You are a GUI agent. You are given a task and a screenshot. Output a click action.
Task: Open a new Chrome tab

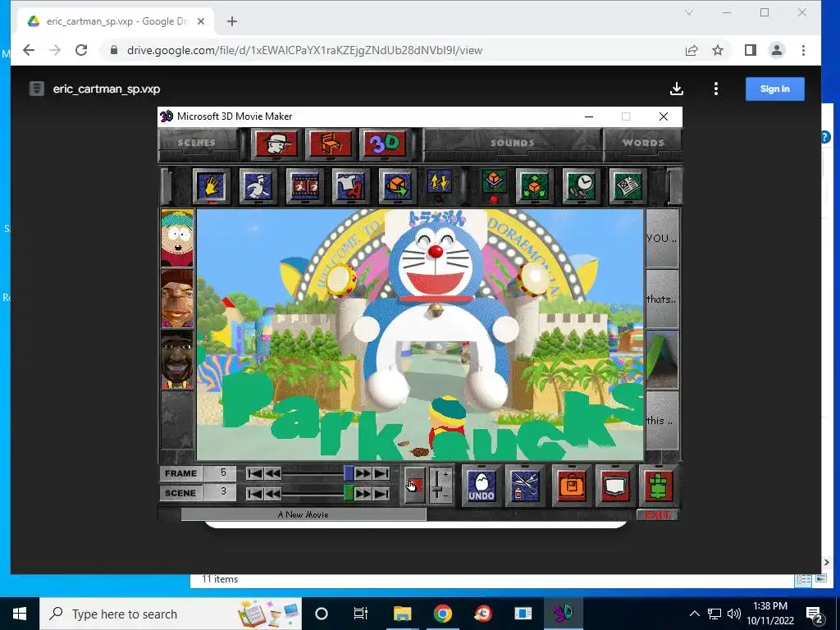pyautogui.click(x=232, y=21)
